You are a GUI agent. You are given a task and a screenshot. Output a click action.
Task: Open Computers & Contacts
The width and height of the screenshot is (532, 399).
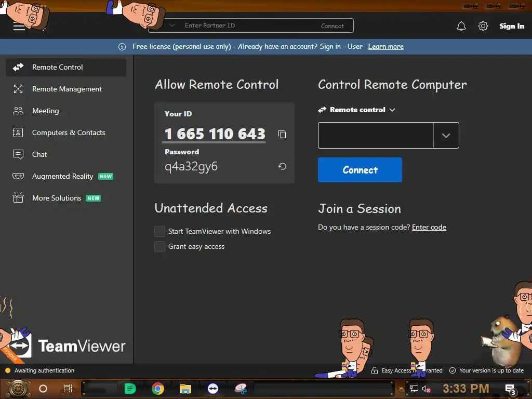click(x=66, y=132)
